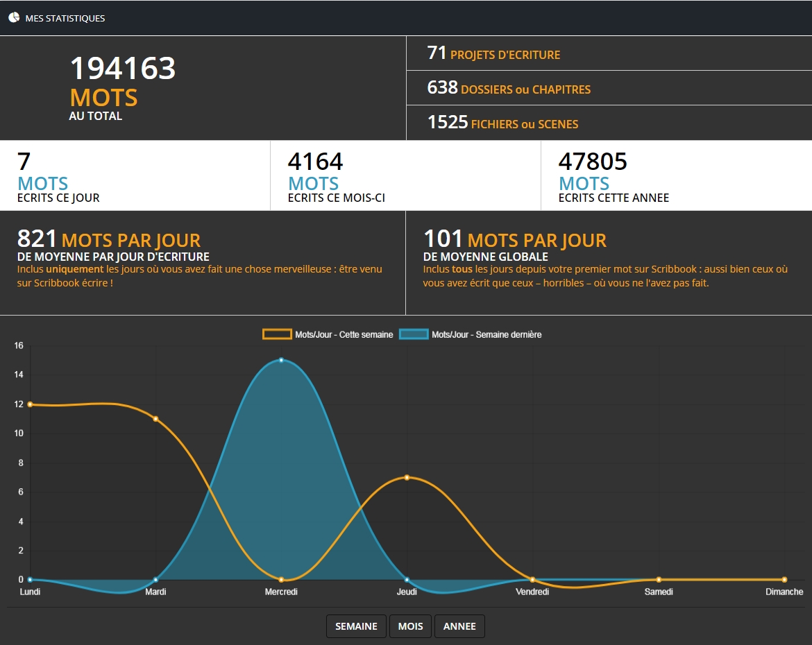Select the blue Mercredi peak data point
Viewport: 812px width, 645px height.
pos(281,360)
